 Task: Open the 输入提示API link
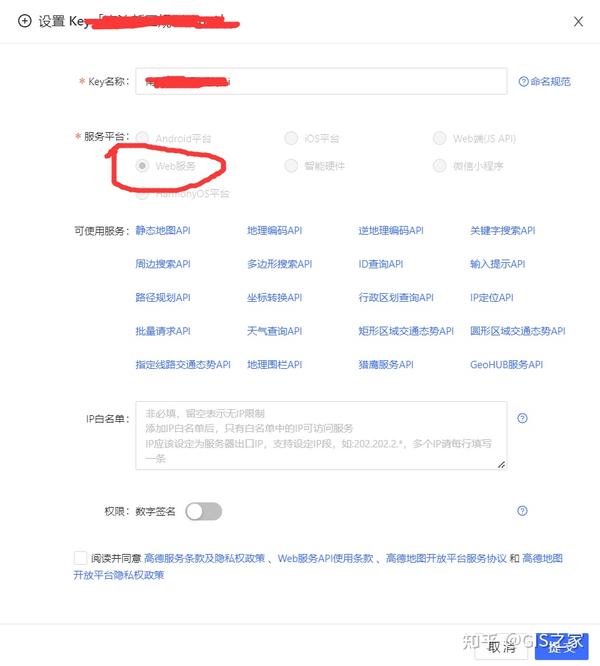[497, 264]
